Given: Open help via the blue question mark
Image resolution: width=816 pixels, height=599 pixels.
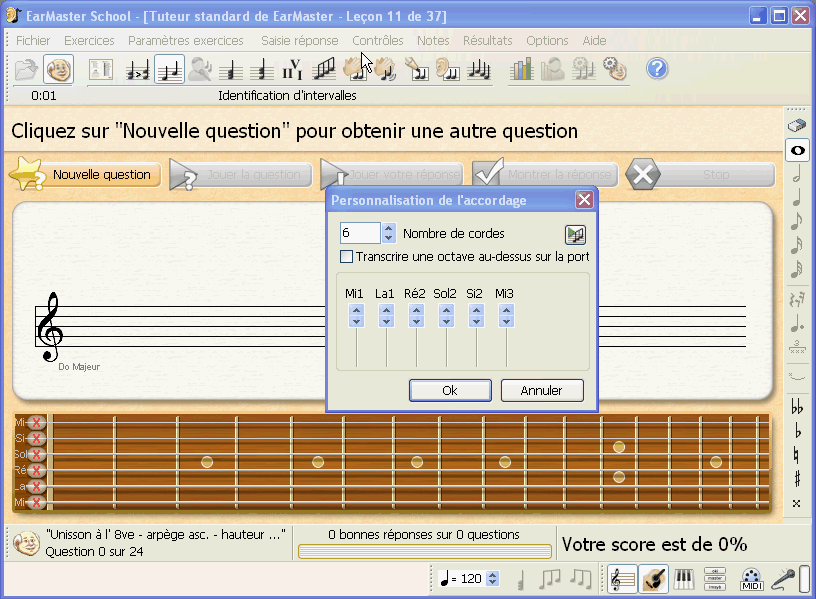Looking at the screenshot, I should 657,69.
